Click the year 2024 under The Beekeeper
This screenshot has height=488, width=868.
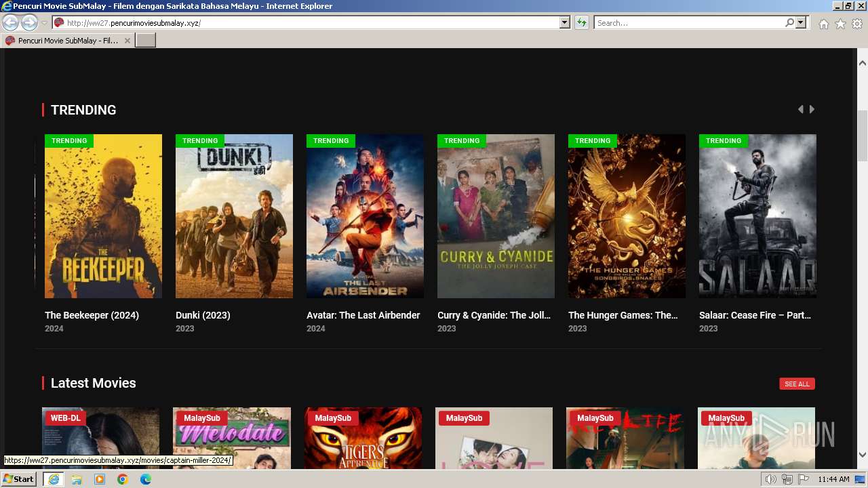coord(54,329)
